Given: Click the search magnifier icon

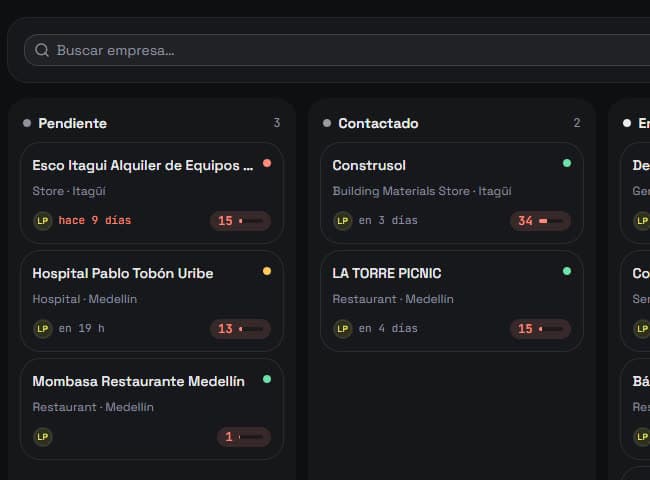Looking at the screenshot, I should pos(42,50).
